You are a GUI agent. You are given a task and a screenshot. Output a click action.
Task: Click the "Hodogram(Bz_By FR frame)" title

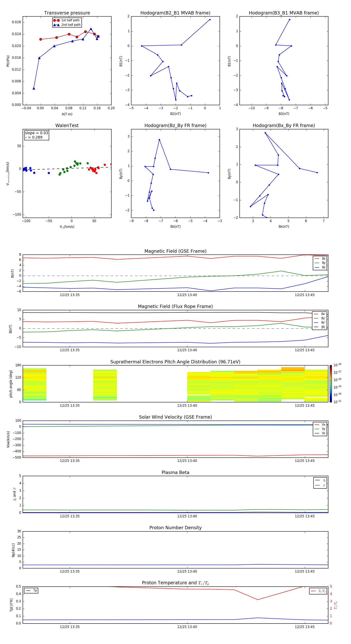coord(175,125)
